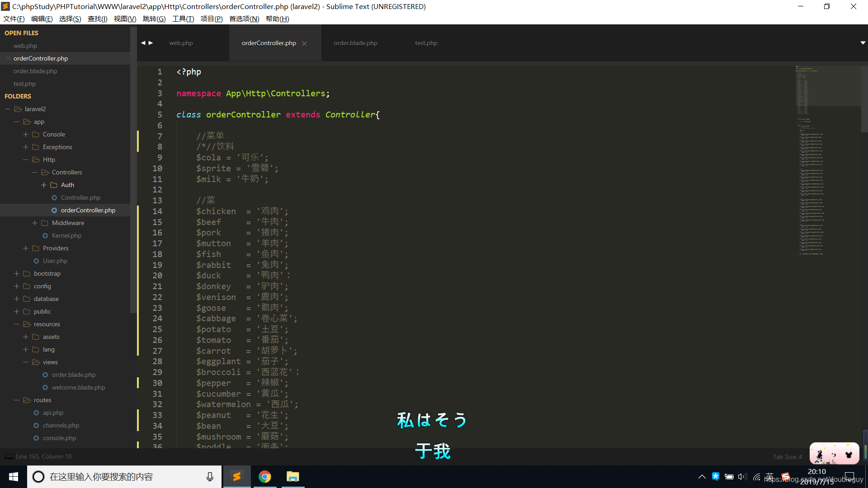This screenshot has width=868, height=488.
Task: Close orderController.php in Open Files list
Action: click(8, 58)
